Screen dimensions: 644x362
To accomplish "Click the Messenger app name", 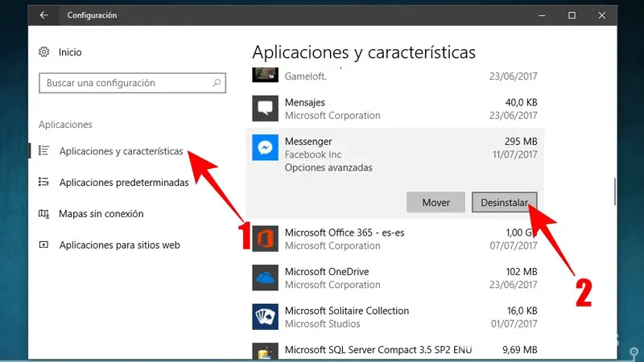I will pyautogui.click(x=308, y=142).
